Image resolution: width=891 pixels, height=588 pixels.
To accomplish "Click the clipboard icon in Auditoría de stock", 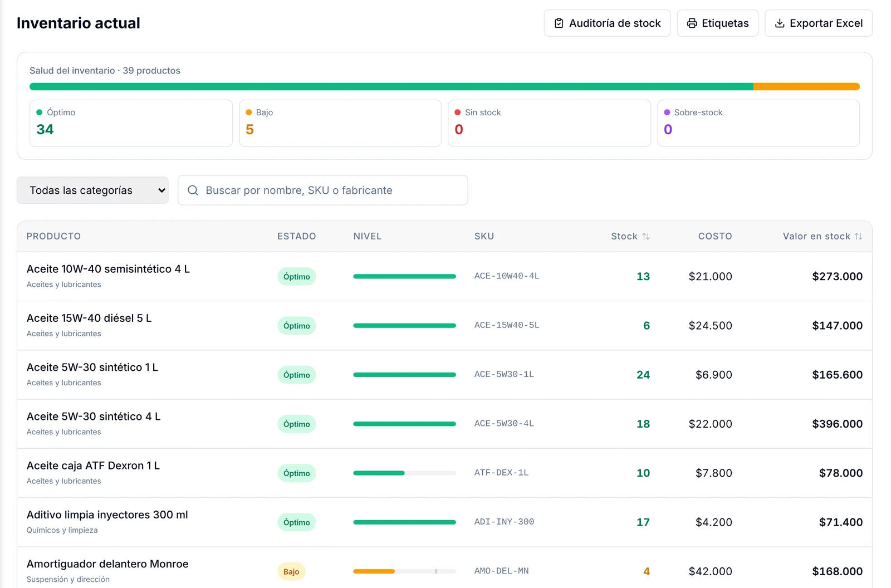I will point(559,23).
